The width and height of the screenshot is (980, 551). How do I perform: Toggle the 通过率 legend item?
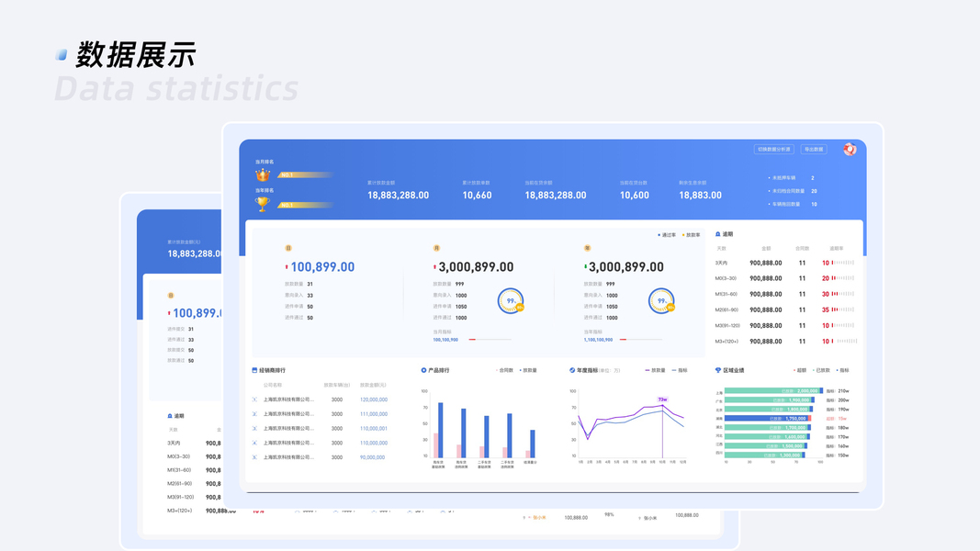pos(667,235)
